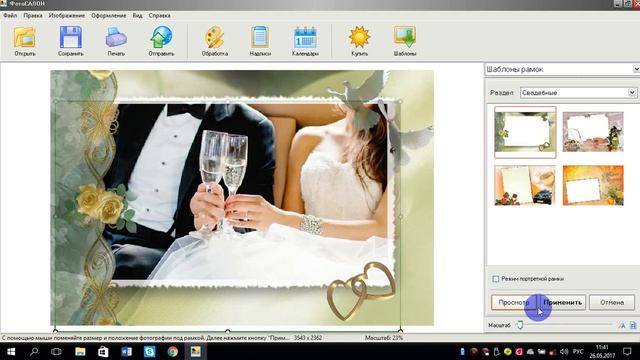Viewport: 640px width, 360px height.
Task: Click the Масштаб zoom slider handle
Action: [x=520, y=325]
